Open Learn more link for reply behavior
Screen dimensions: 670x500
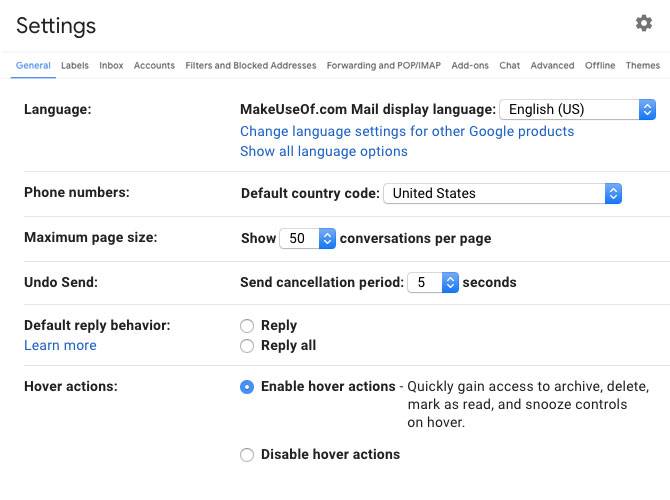click(60, 346)
